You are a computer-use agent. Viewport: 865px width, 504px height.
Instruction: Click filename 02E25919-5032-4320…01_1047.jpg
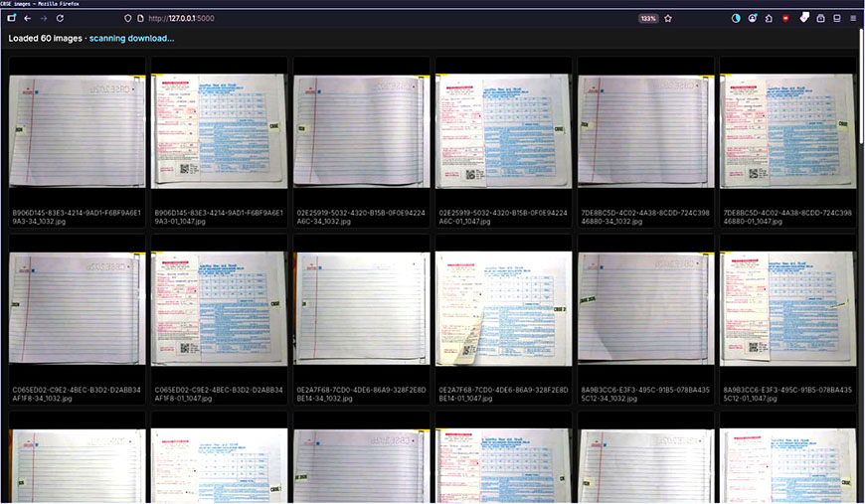[504, 217]
